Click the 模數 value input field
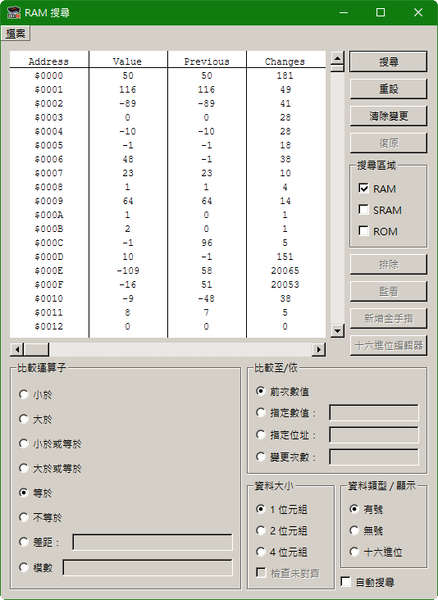The width and height of the screenshot is (438, 600). [x=148, y=567]
